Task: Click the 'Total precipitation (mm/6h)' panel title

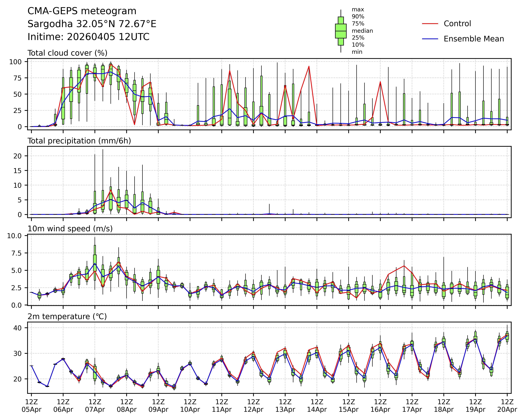Action: pyautogui.click(x=79, y=141)
